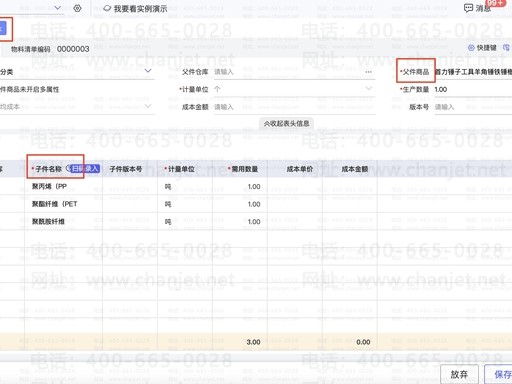Select the 聚酯纤维（PET row name cell
Viewport: 512px width, 384px height.
click(63, 204)
